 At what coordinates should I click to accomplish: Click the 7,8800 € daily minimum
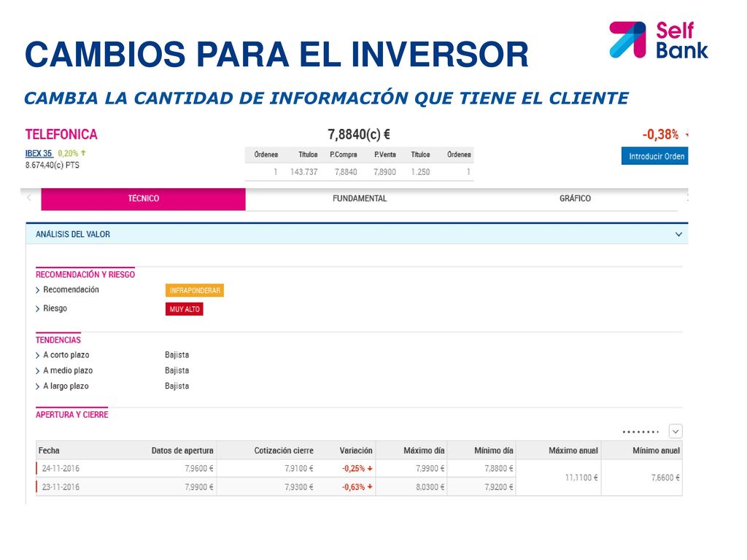pyautogui.click(x=499, y=469)
